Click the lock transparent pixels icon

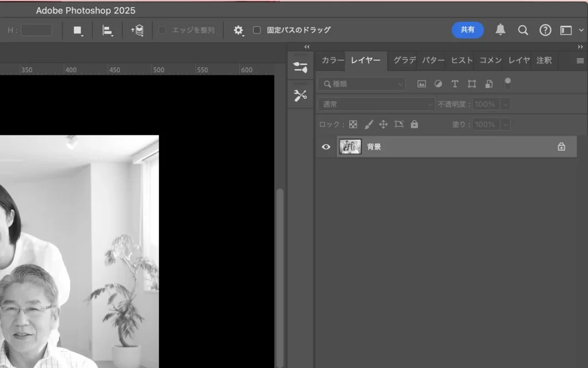coord(353,124)
